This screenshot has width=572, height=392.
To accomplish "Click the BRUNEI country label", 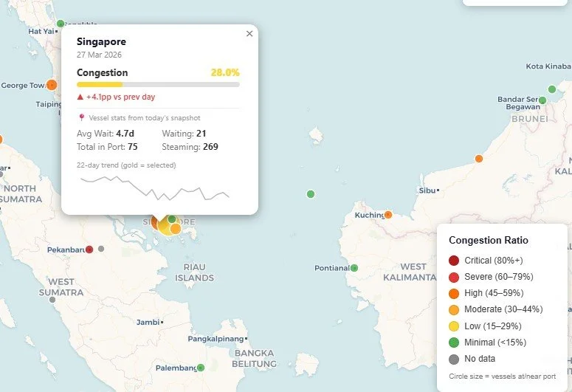I will click(x=530, y=119).
